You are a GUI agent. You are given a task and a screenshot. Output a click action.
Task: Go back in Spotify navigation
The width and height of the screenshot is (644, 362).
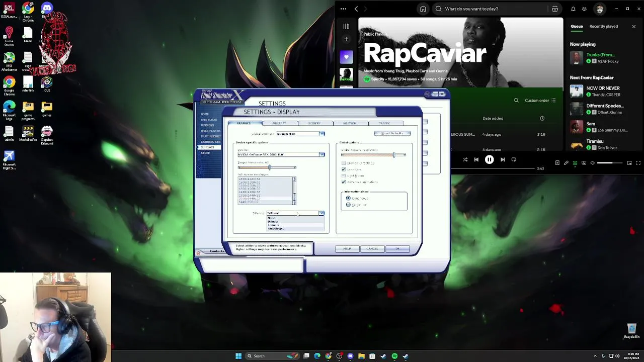pos(356,9)
